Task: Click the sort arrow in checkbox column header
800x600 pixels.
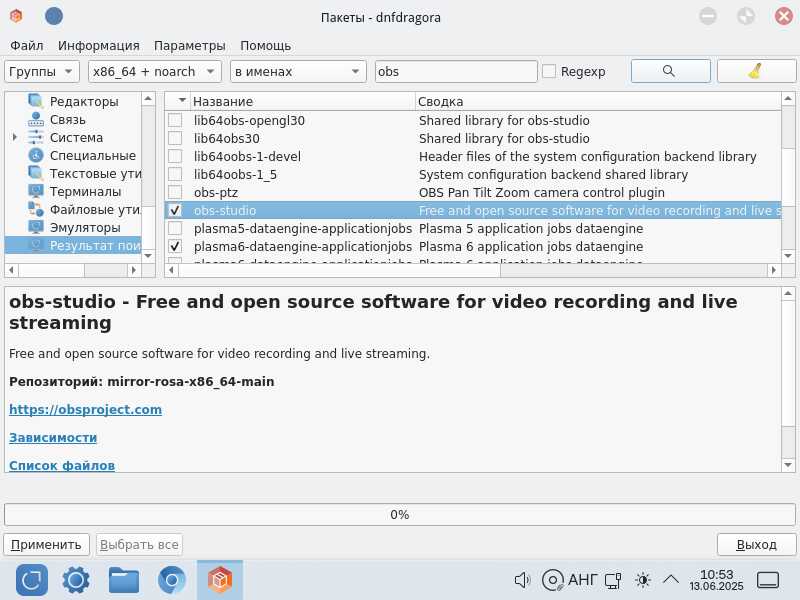Action: pyautogui.click(x=182, y=101)
